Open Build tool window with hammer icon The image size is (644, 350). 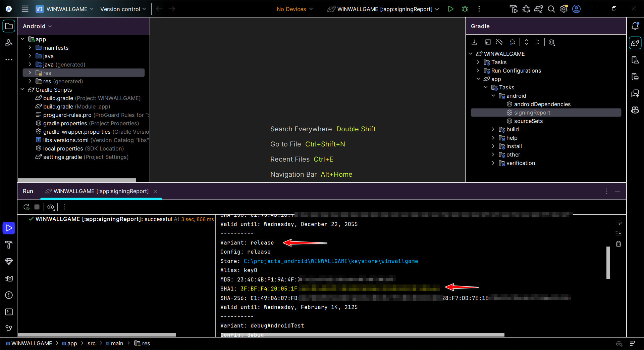pos(9,245)
